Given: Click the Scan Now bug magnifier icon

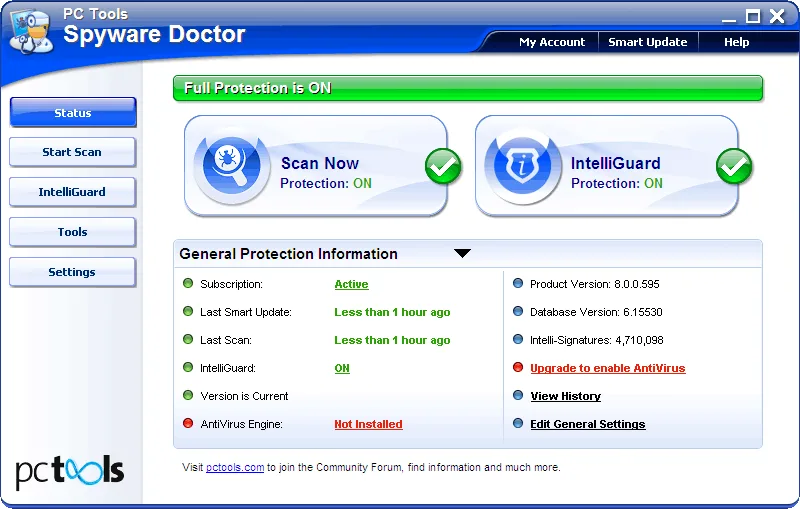Looking at the screenshot, I should coord(232,167).
